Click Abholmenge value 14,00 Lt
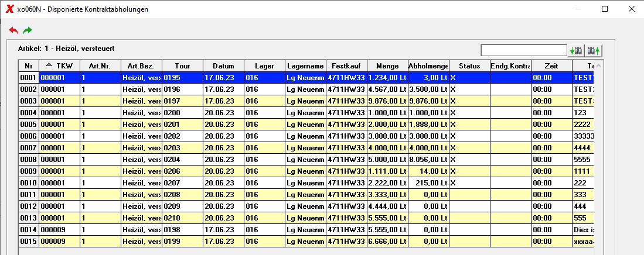Viewport: 644px width, 255px height. point(428,171)
